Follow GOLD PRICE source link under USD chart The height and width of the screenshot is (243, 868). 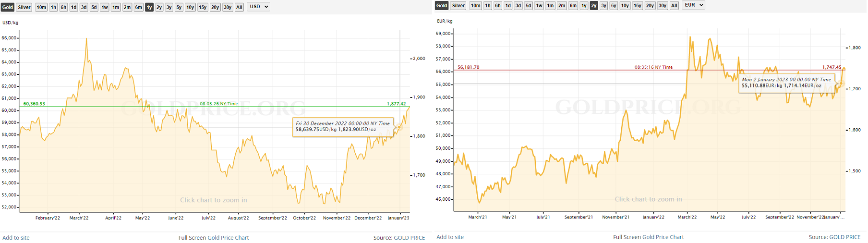tap(409, 238)
